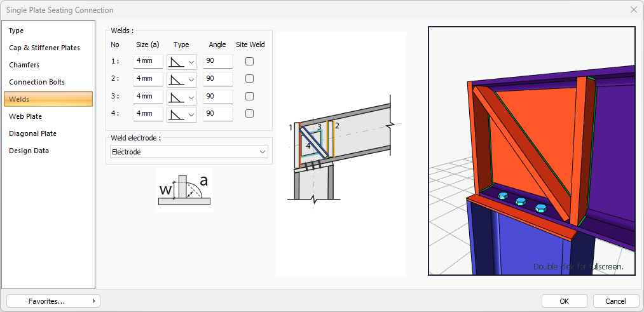This screenshot has height=312, width=644.
Task: Close the Single Plate Seating Connection dialog
Action: (x=634, y=10)
